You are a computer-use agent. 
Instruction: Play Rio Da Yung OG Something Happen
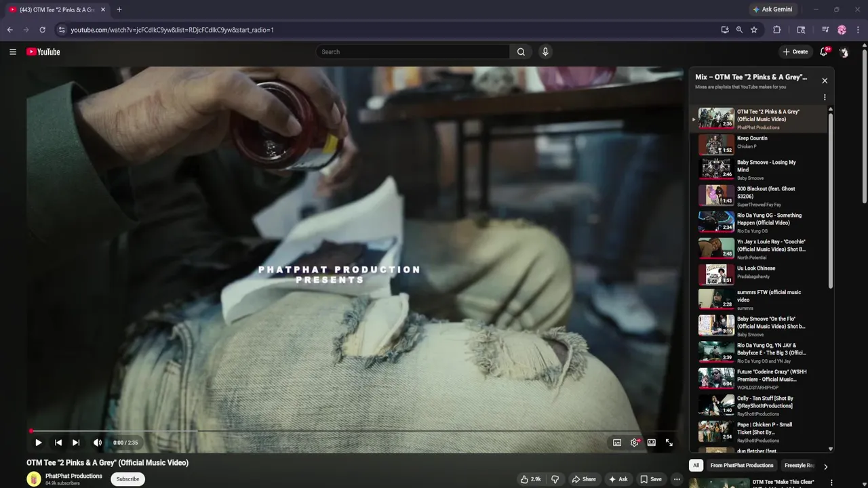pyautogui.click(x=759, y=222)
